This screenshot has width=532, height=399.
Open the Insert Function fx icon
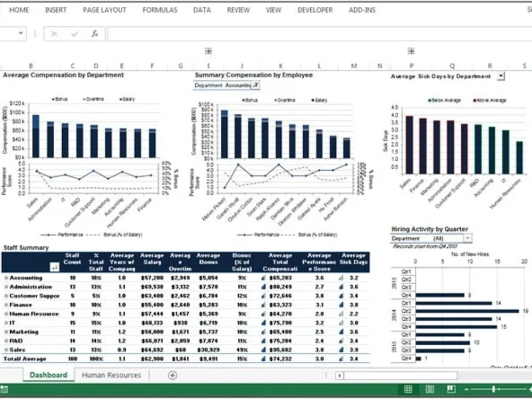tap(95, 34)
